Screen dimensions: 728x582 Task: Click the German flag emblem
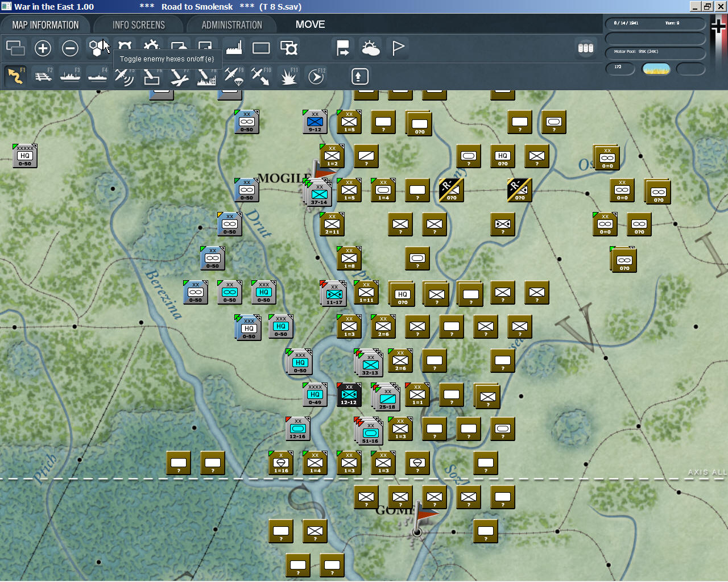point(719,26)
